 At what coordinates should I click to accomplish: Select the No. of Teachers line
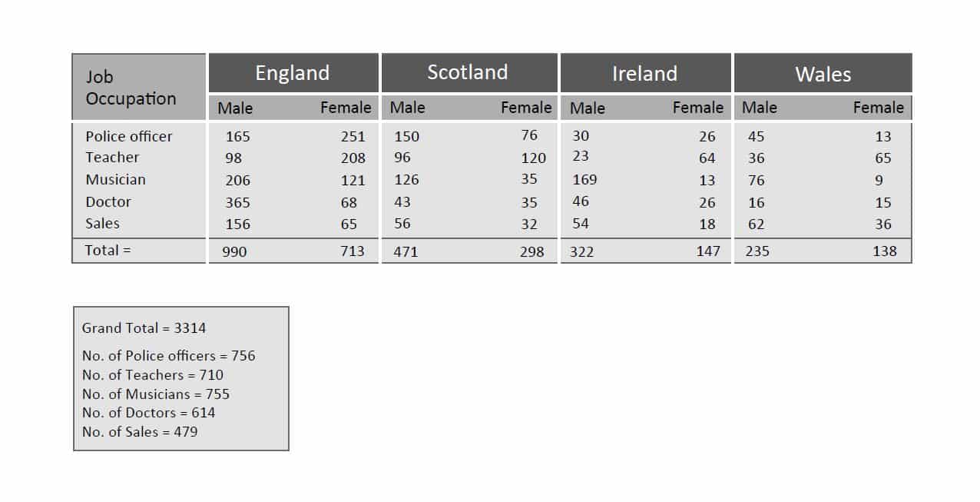pos(153,375)
